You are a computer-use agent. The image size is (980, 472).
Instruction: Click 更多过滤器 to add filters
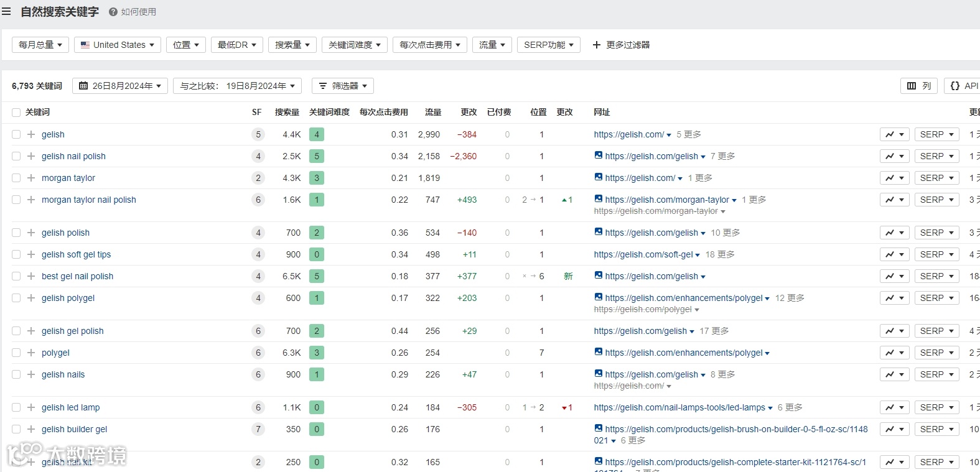coord(621,45)
